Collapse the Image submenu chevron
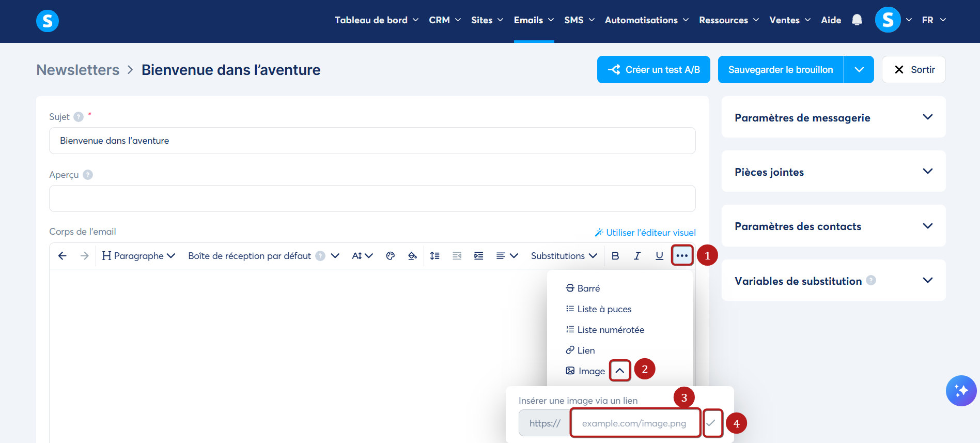Viewport: 980px width, 443px height. point(620,371)
